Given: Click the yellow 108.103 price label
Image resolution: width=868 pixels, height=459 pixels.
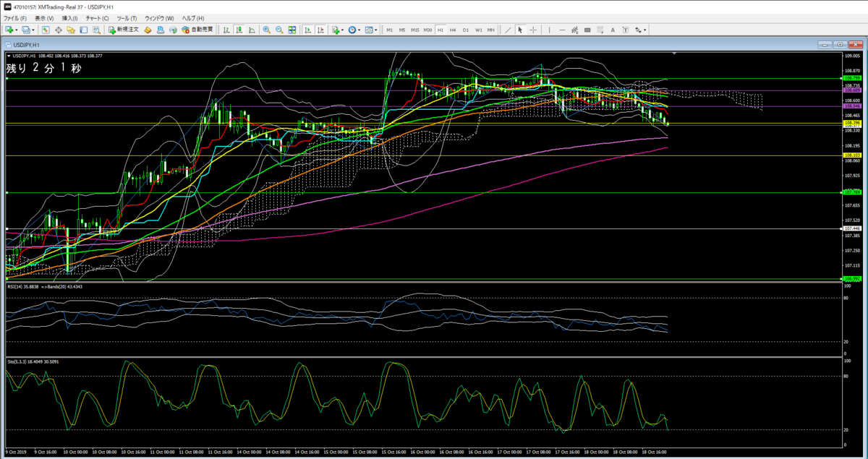Looking at the screenshot, I should (x=852, y=155).
